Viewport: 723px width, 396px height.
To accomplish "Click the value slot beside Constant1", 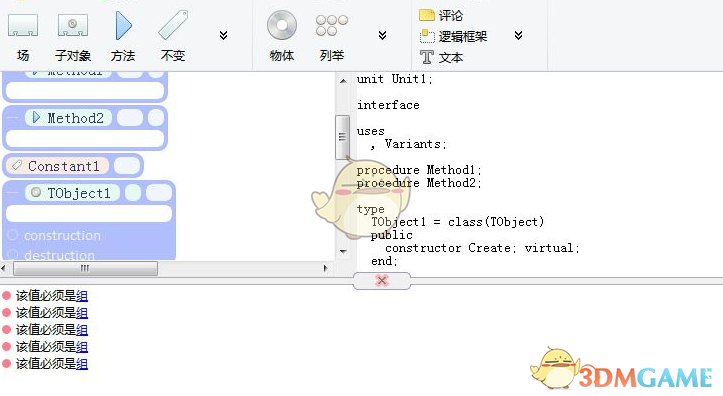I will click(x=126, y=166).
